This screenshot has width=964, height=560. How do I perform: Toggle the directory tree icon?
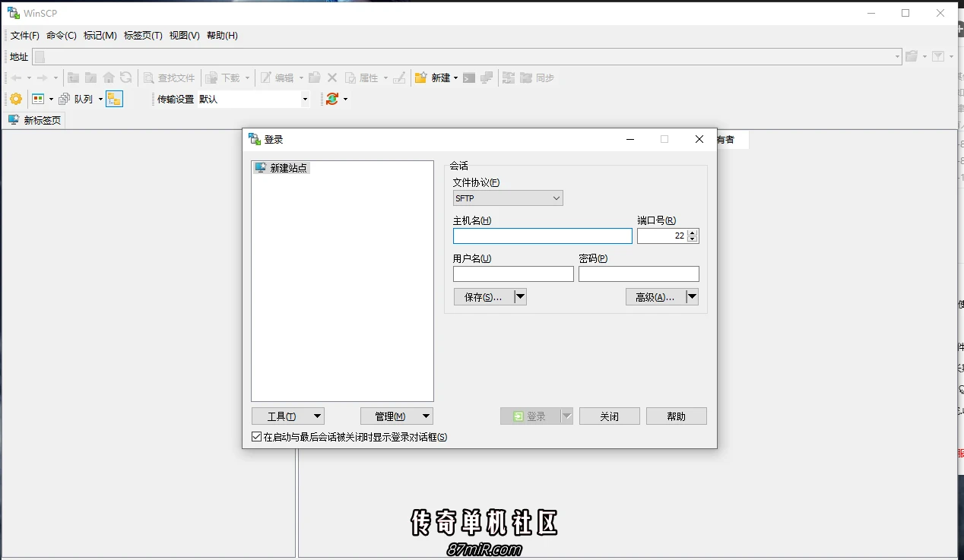pyautogui.click(x=114, y=99)
